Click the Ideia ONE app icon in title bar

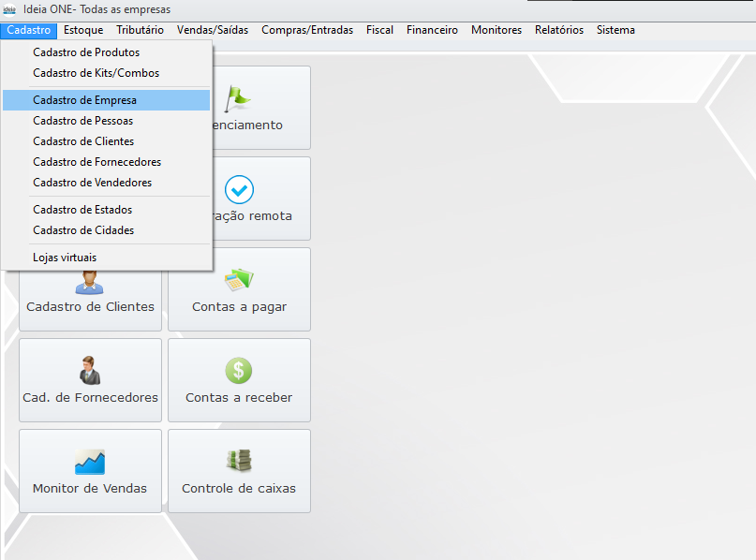(10, 9)
